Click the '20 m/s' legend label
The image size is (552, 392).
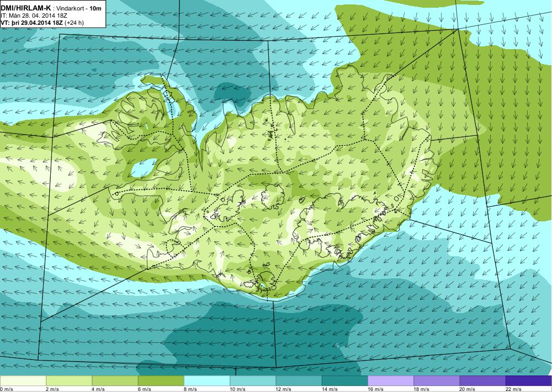(x=468, y=389)
